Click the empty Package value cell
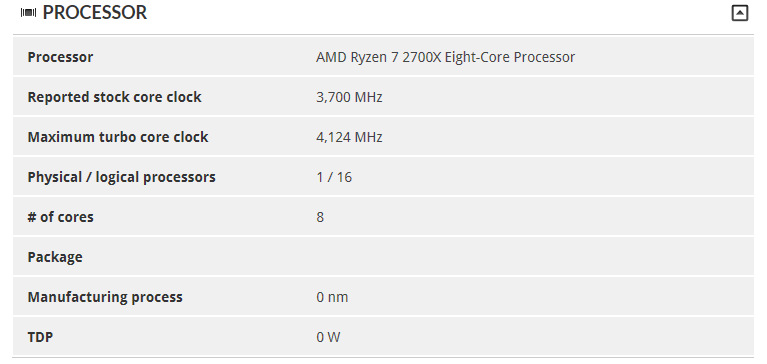 [533, 257]
